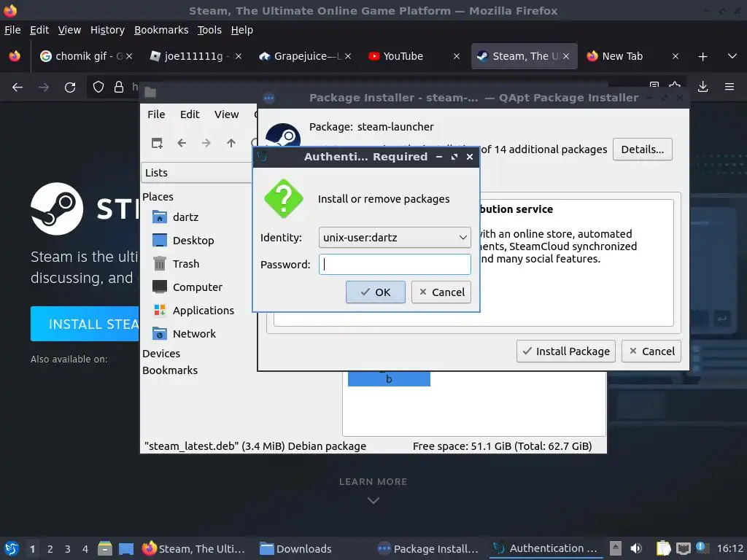Screen dimensions: 747x560
Task: Open the Firefox Bookmarks menu
Action: [161, 30]
